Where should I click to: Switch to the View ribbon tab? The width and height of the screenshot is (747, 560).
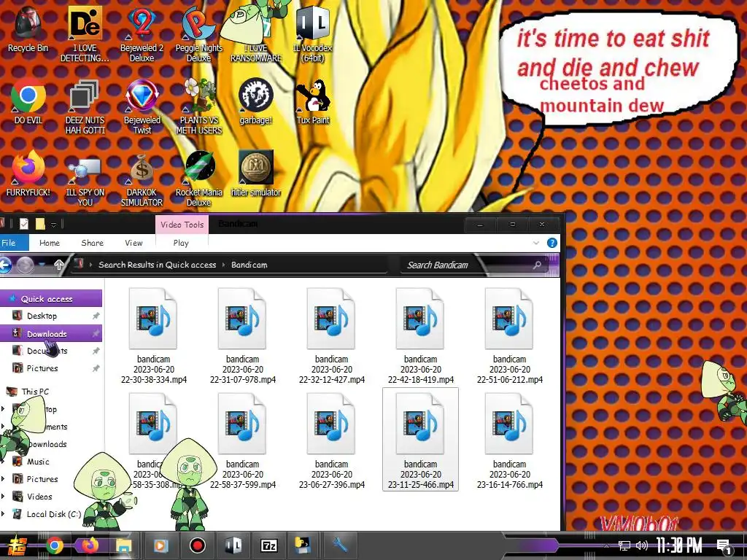click(134, 243)
